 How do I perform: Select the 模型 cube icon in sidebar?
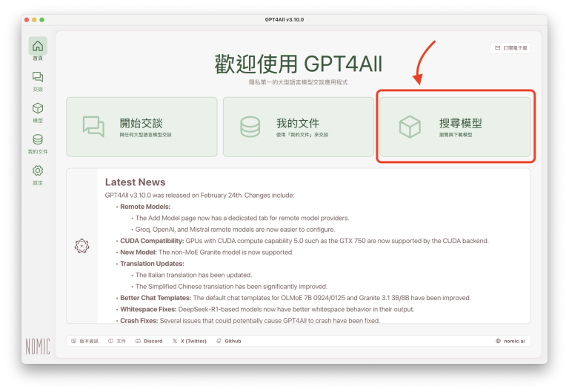[x=38, y=109]
